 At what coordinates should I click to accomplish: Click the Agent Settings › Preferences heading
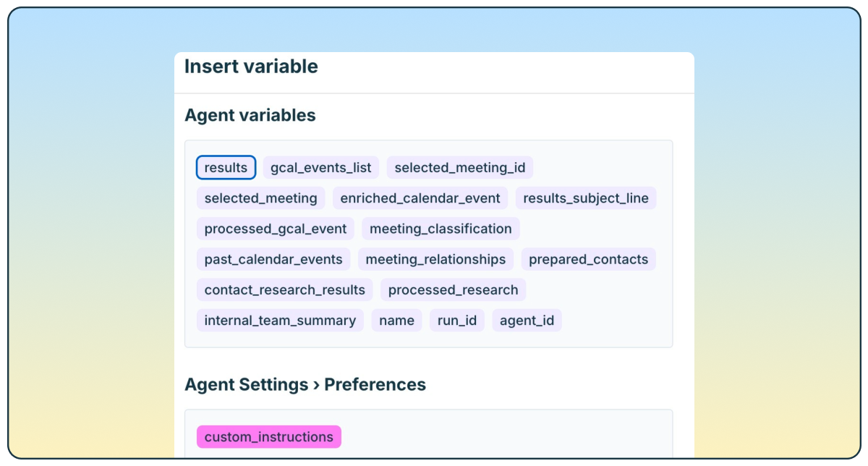pyautogui.click(x=305, y=384)
